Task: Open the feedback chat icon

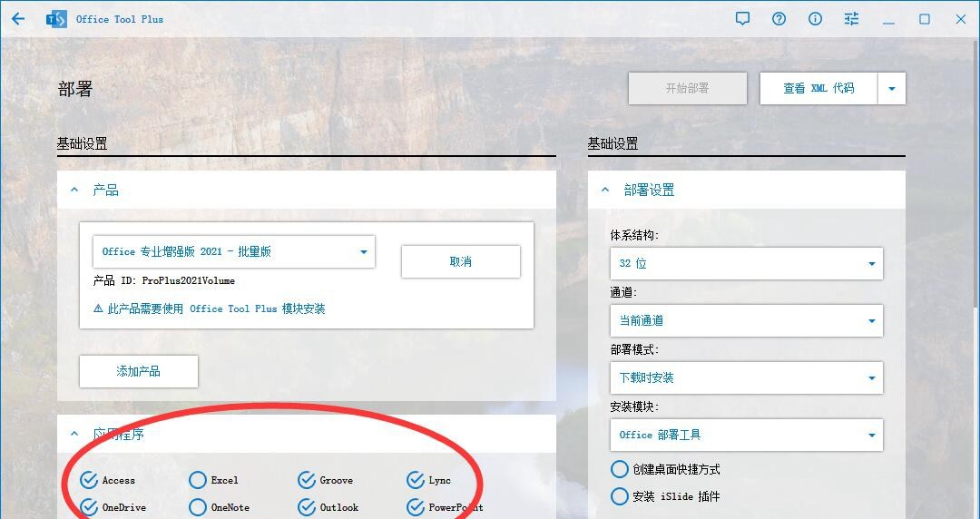Action: 742,19
